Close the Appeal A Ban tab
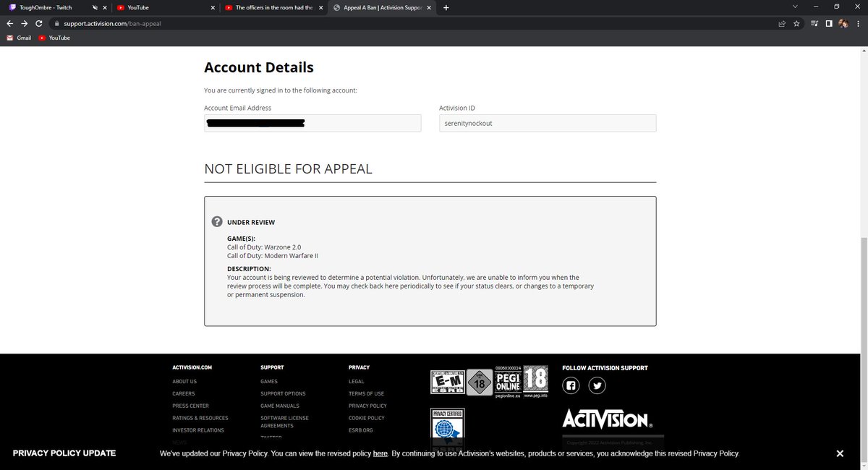Viewport: 868px width, 470px height. (429, 7)
